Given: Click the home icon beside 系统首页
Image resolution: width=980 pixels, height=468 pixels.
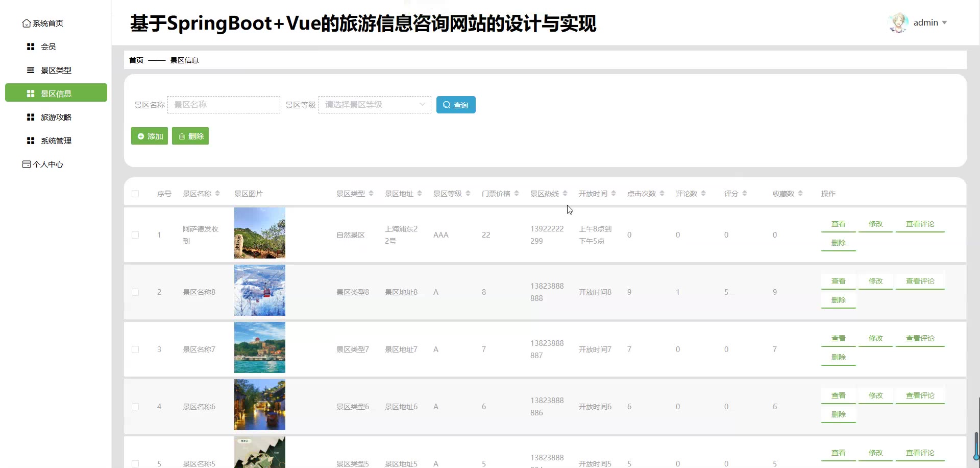Looking at the screenshot, I should [26, 24].
